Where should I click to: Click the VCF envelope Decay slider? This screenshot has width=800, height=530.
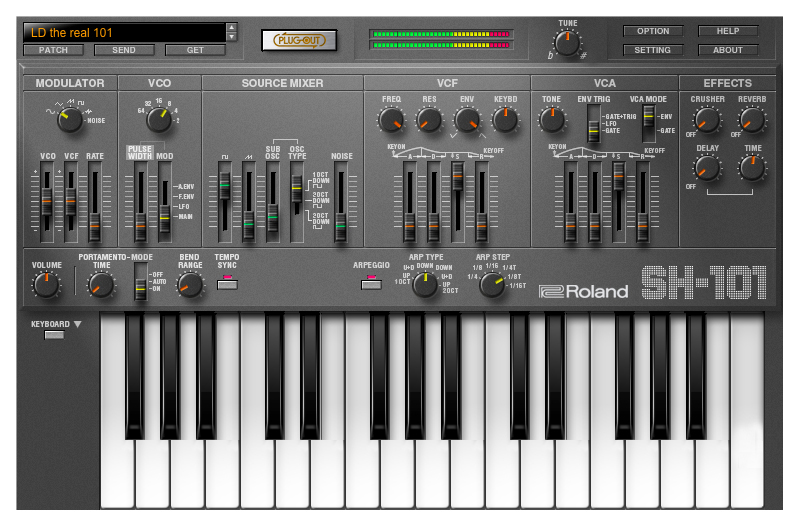[x=433, y=203]
